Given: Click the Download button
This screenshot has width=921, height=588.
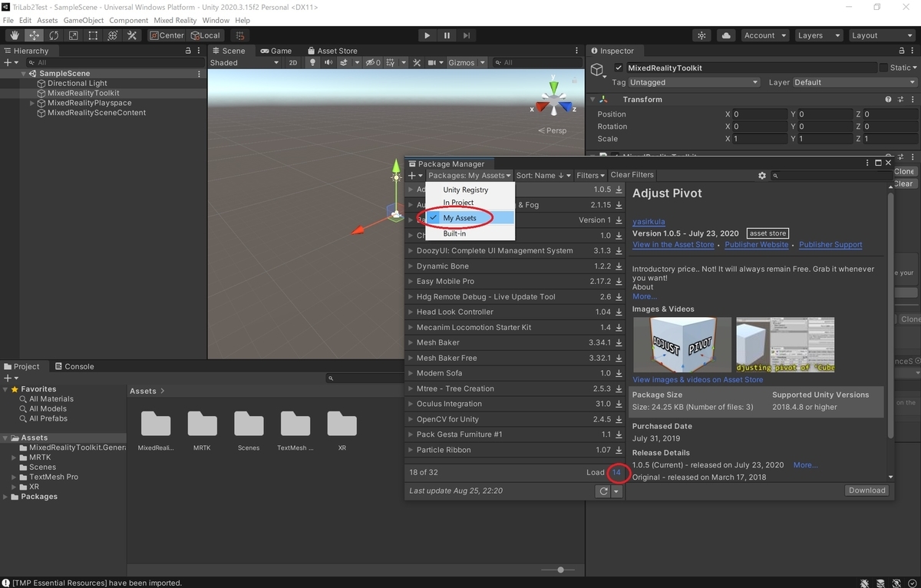Looking at the screenshot, I should click(x=867, y=491).
